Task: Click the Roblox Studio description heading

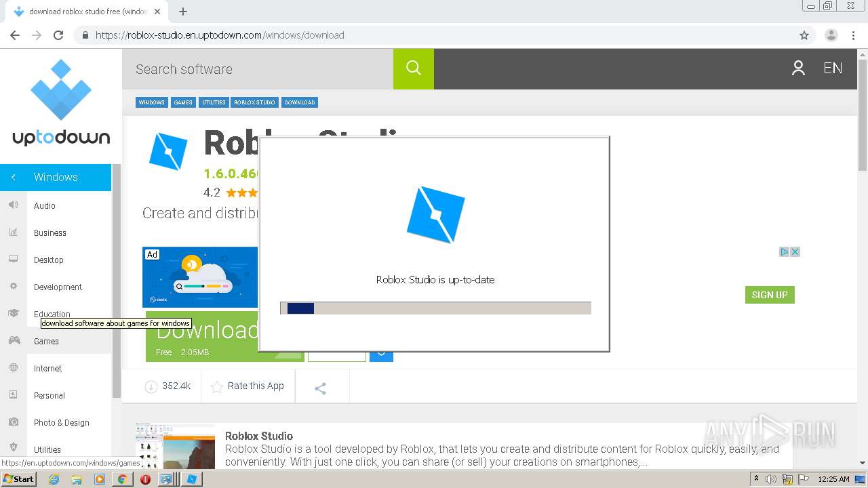Action: (259, 436)
